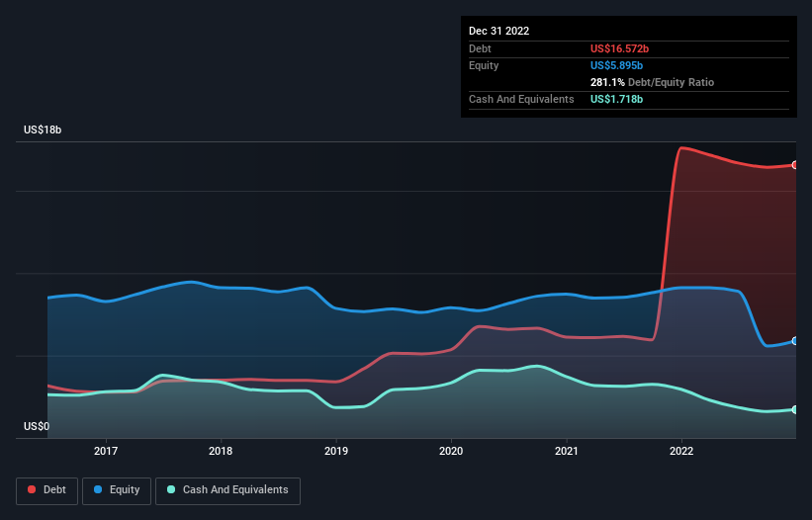
Task: Click the Dec 31 2022 tooltip date
Action: [498, 31]
